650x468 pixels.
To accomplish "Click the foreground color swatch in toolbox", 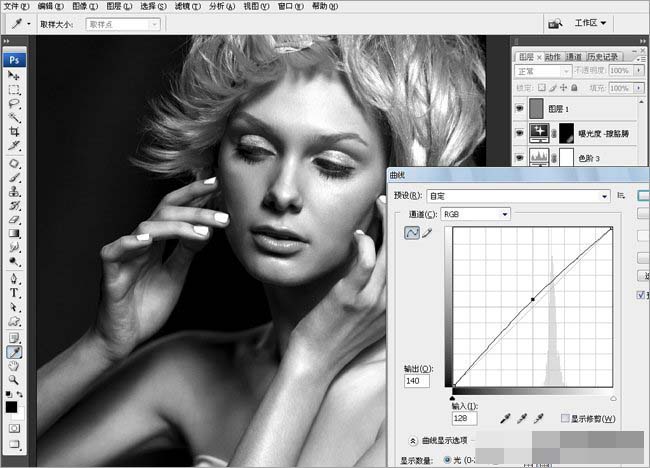I will [x=11, y=406].
